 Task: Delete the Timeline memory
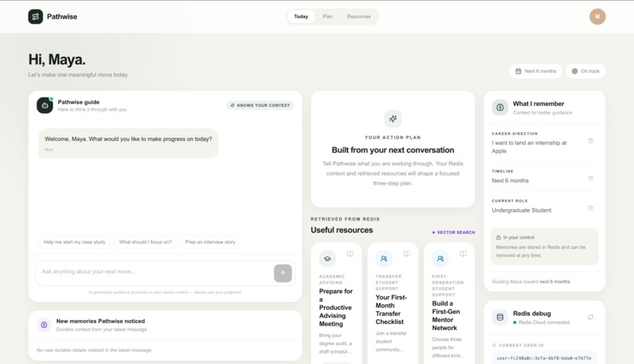pos(590,178)
